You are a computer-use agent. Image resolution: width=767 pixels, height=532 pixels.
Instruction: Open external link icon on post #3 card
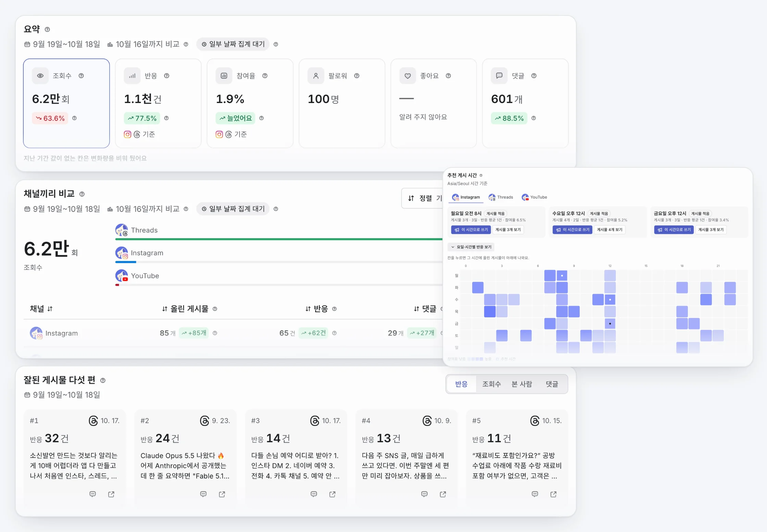[332, 494]
